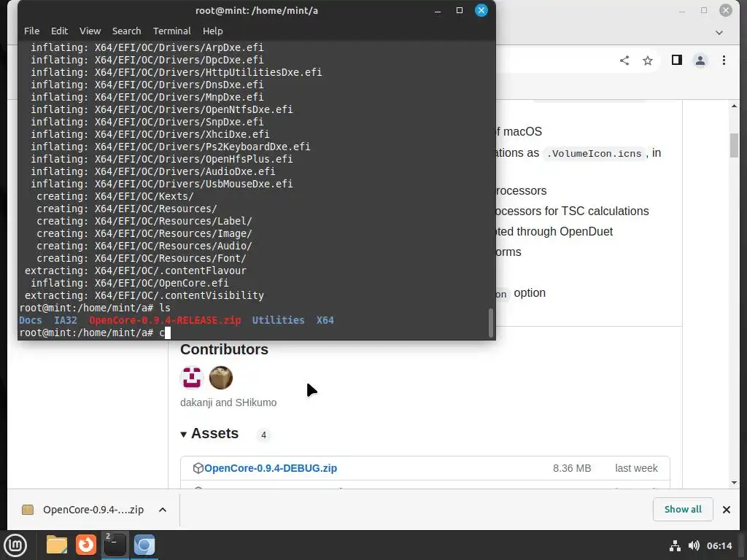Open the dakanji contributor avatar
Viewport: 747px width, 560px height.
pyautogui.click(x=192, y=378)
